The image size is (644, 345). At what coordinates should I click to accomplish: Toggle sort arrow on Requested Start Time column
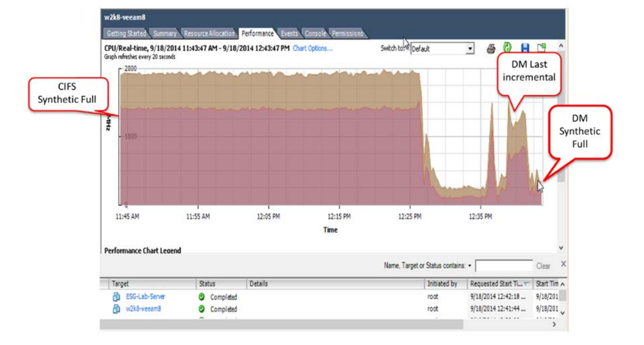click(x=527, y=284)
